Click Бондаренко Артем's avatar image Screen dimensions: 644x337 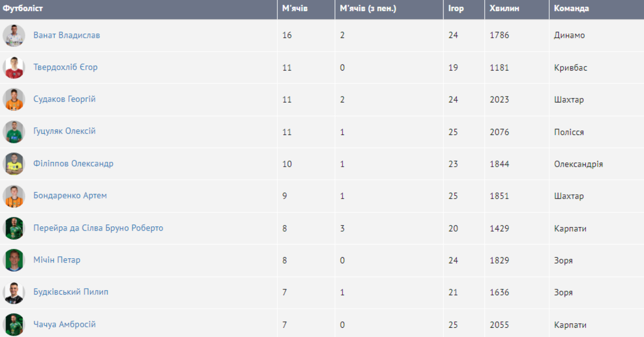14,196
